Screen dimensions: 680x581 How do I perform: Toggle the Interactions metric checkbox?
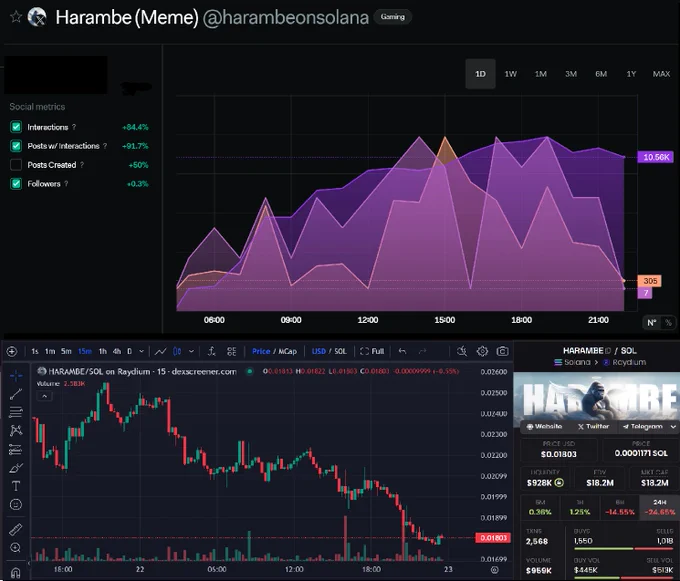pyautogui.click(x=16, y=127)
